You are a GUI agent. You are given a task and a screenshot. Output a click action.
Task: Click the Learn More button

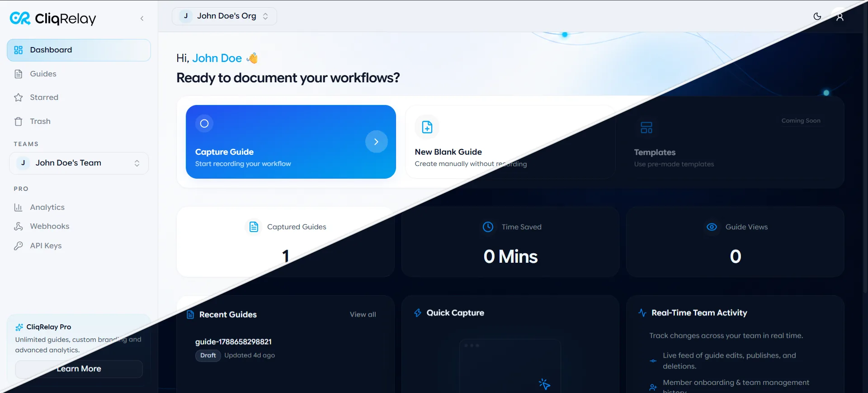pos(79,369)
